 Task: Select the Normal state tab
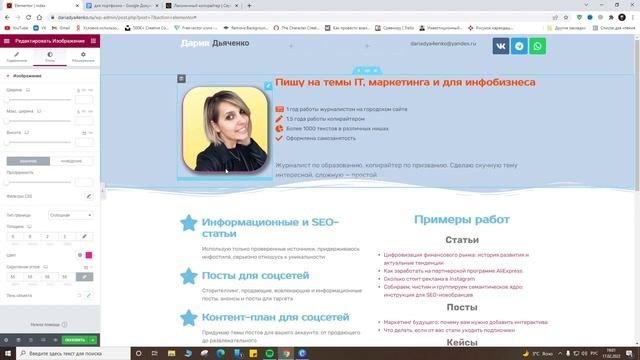[28, 161]
